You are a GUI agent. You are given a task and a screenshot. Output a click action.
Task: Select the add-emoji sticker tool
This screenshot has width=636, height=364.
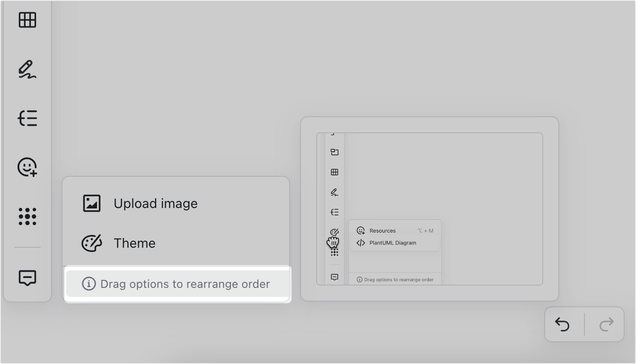pos(27,167)
